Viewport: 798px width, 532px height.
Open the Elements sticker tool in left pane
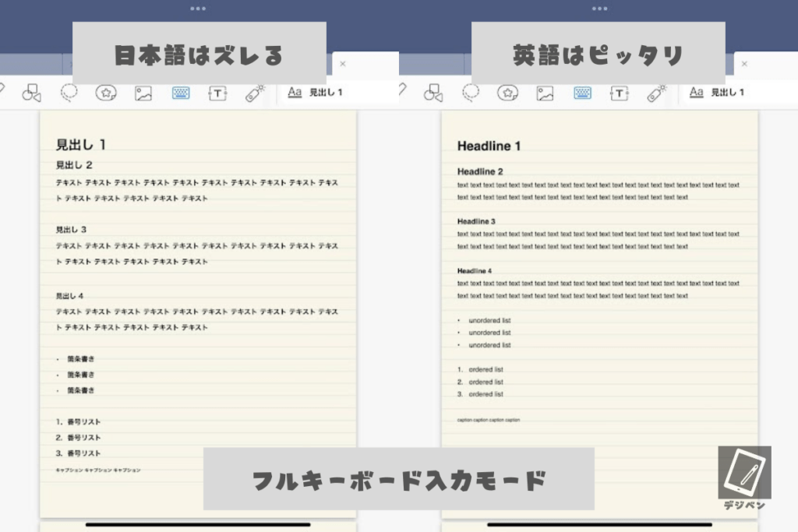coord(106,93)
